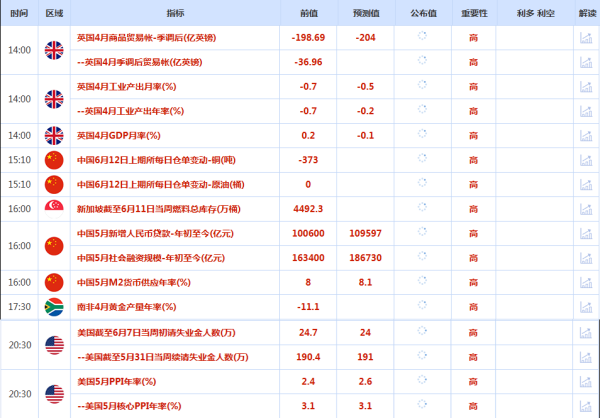Viewport: 600px width, 418px height.
Task: Click Singapore flag at 16:00 row
Action: point(54,209)
